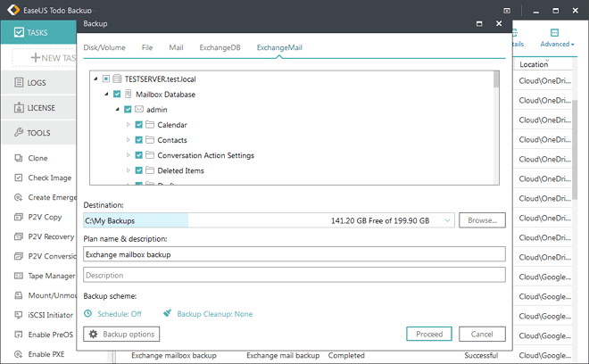589x364 pixels.
Task: Click the admin mailbox envelope icon
Action: click(x=139, y=110)
